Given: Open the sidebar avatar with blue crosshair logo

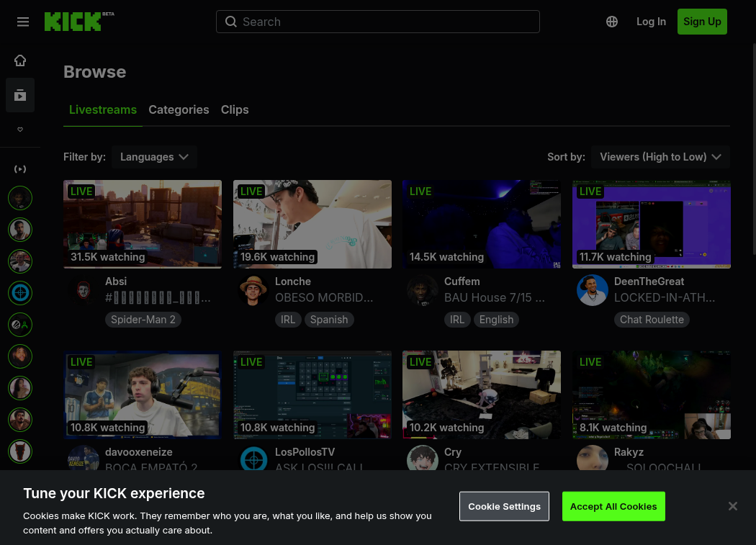Looking at the screenshot, I should click(20, 293).
